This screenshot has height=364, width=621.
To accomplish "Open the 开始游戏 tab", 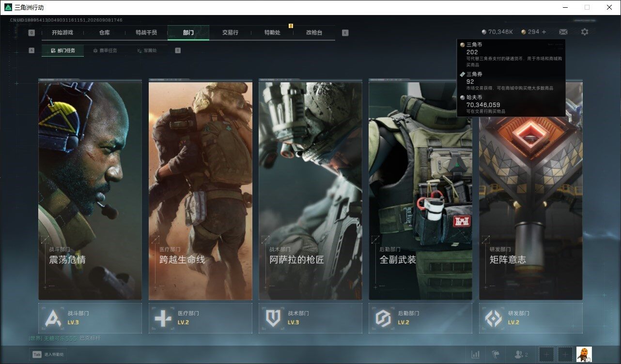I will [x=62, y=32].
